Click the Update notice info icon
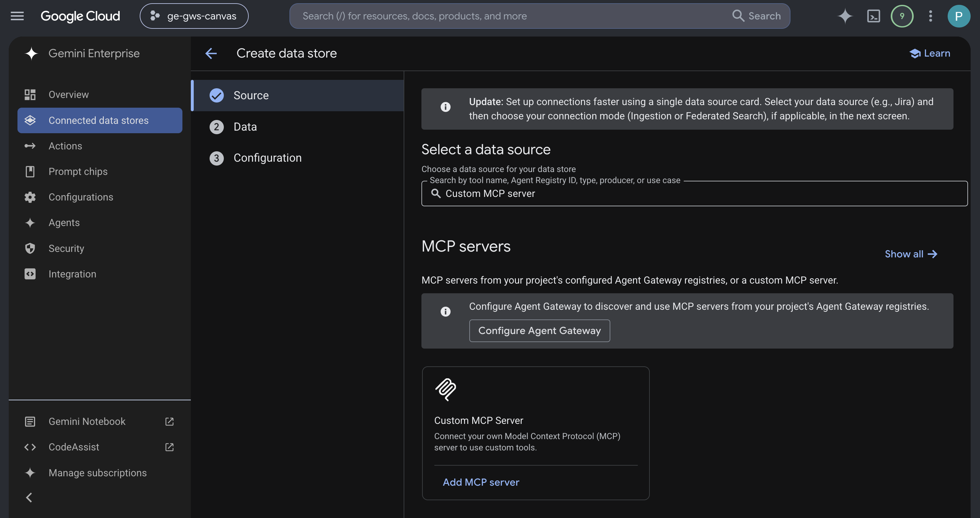Screen dimensions: 980x518 pos(445,107)
